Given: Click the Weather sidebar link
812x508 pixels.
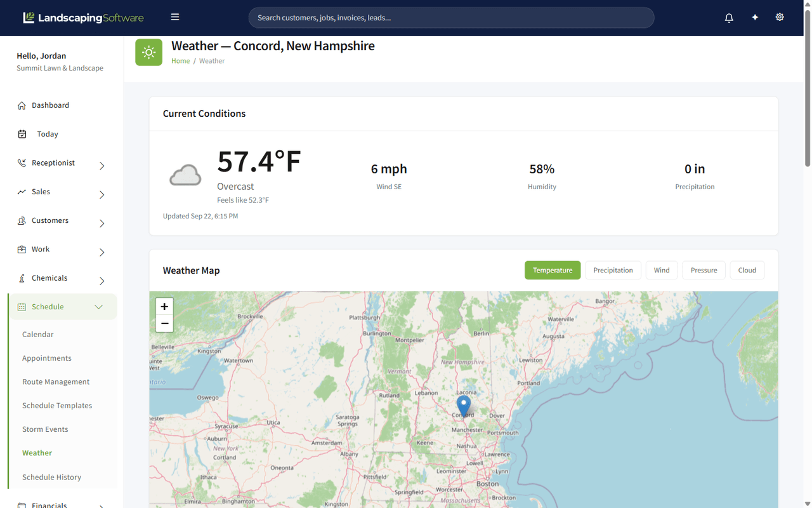Looking at the screenshot, I should (37, 453).
